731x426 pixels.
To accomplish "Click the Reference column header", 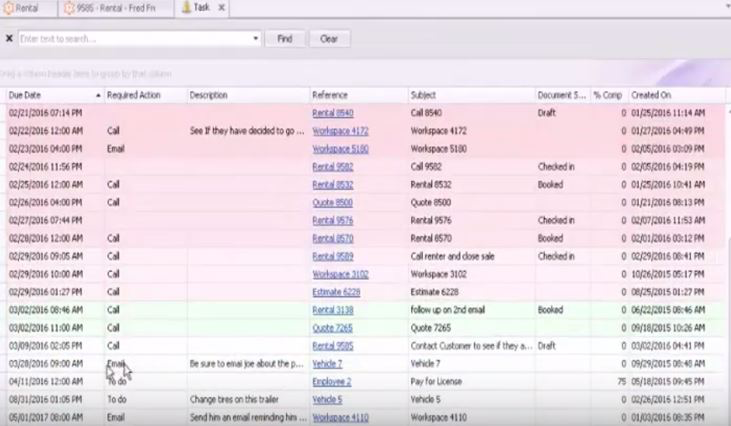I will (x=359, y=95).
